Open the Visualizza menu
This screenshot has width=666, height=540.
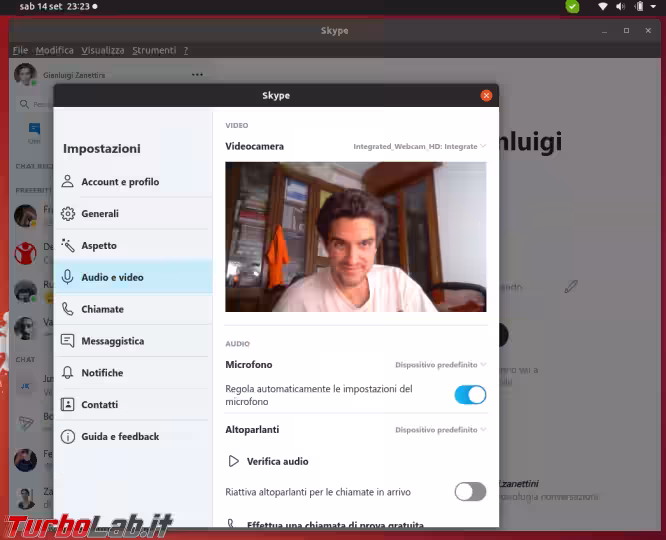click(103, 51)
